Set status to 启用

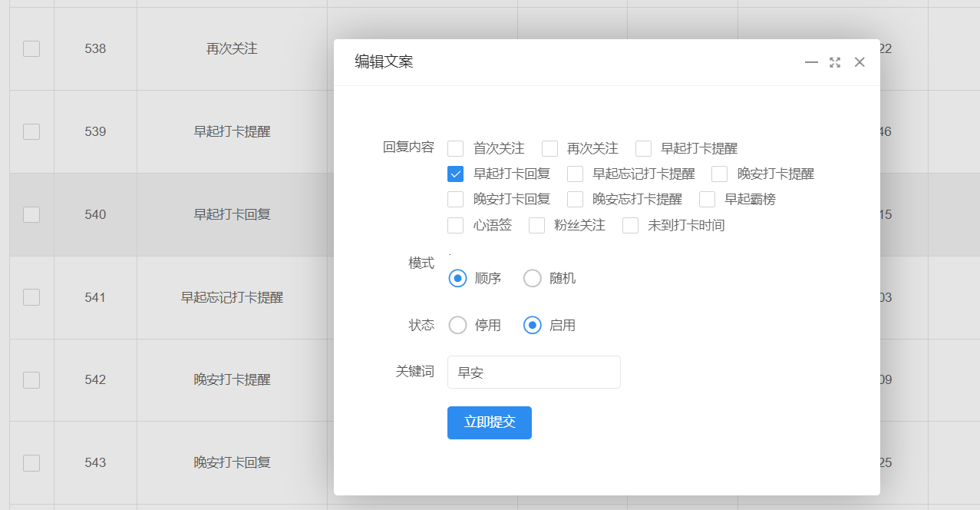coord(532,325)
